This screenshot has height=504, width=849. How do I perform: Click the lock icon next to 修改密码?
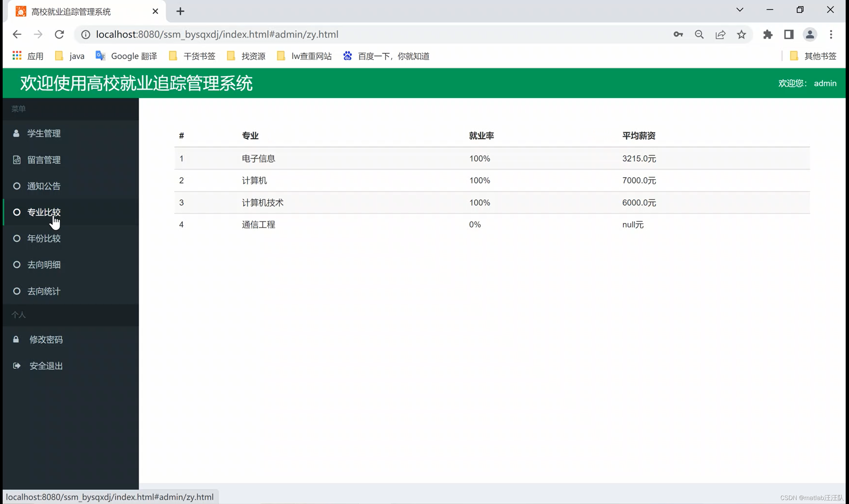click(x=16, y=340)
